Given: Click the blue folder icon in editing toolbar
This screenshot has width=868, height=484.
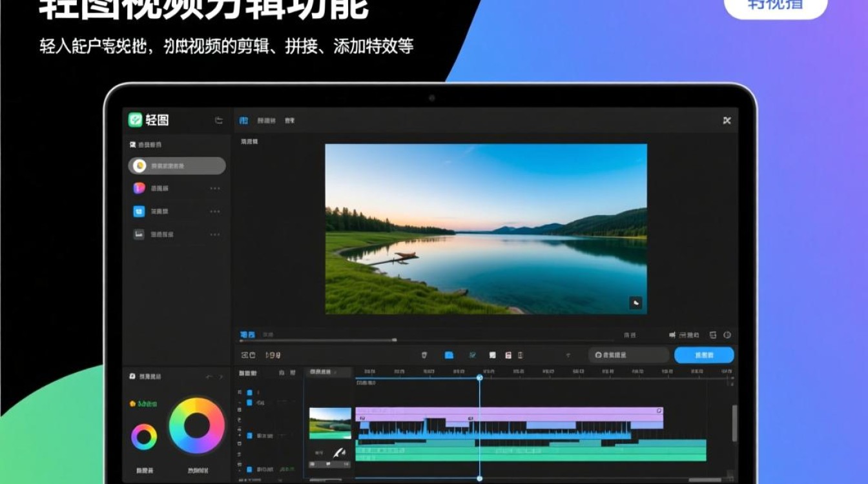Looking at the screenshot, I should [x=449, y=355].
